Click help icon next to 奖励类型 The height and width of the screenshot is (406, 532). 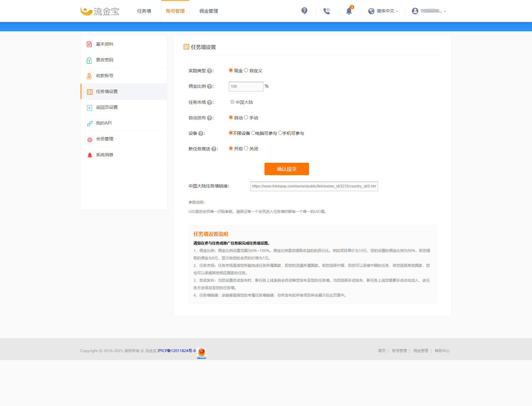coord(209,71)
